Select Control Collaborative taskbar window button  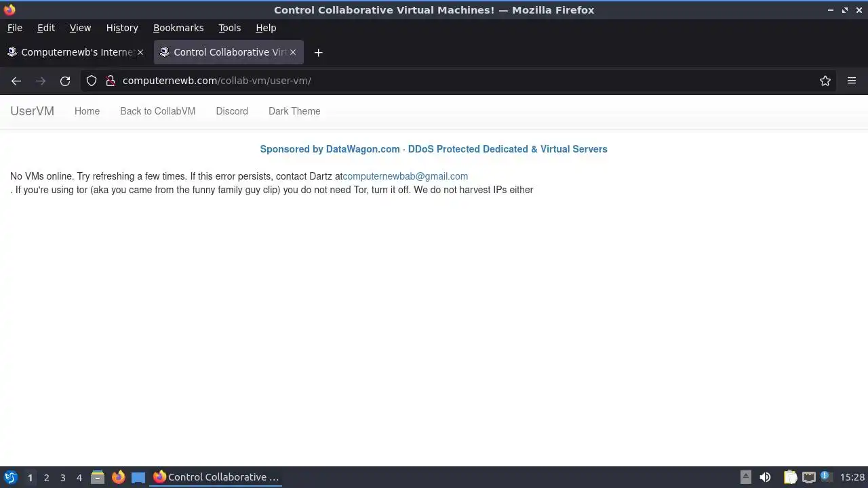(x=216, y=477)
